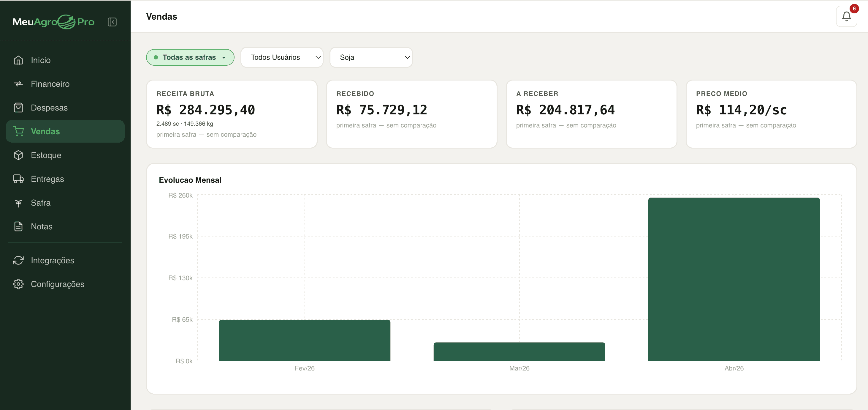Open Safra via the harvest icon
This screenshot has height=410, width=868.
[x=18, y=203]
